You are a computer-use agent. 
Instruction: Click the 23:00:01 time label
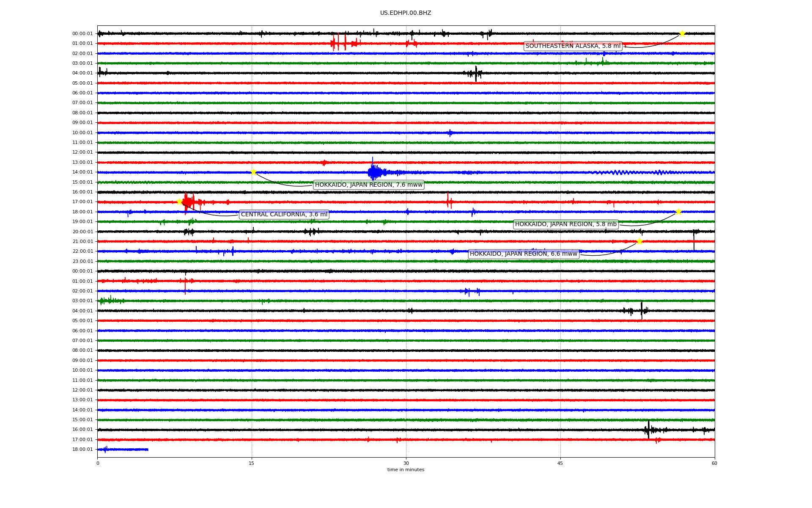(x=82, y=262)
